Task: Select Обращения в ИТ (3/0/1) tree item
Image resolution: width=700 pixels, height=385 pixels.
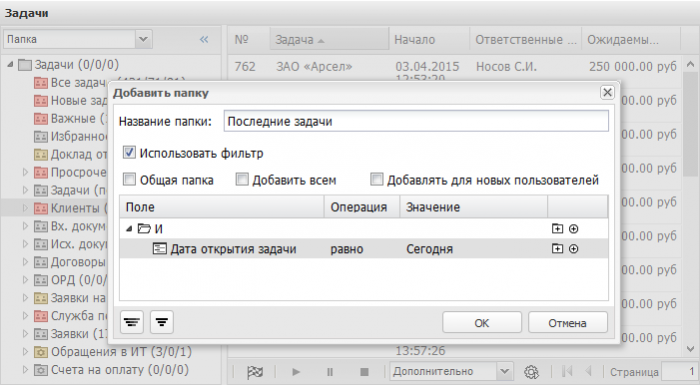Action: [121, 352]
